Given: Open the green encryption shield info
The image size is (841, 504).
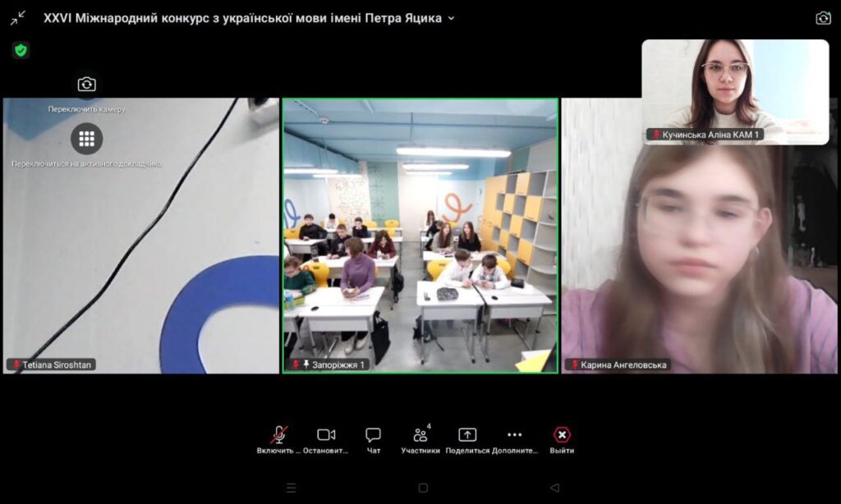Looking at the screenshot, I should click(x=21, y=50).
